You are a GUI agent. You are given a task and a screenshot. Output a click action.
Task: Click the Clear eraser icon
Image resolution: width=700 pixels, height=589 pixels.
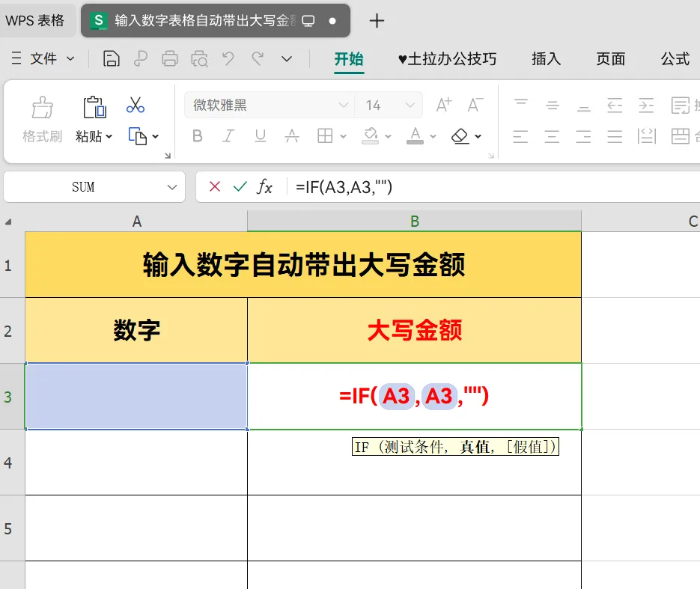coord(460,135)
